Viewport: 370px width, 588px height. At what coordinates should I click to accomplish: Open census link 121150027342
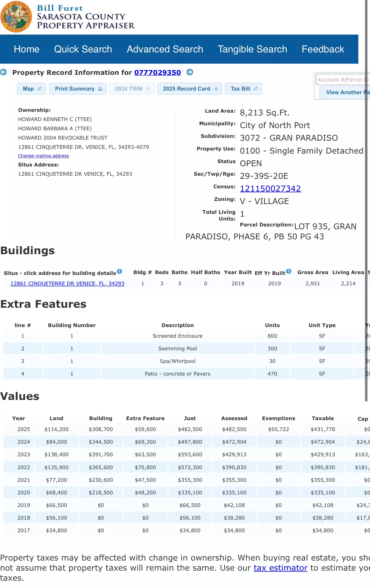tap(270, 189)
